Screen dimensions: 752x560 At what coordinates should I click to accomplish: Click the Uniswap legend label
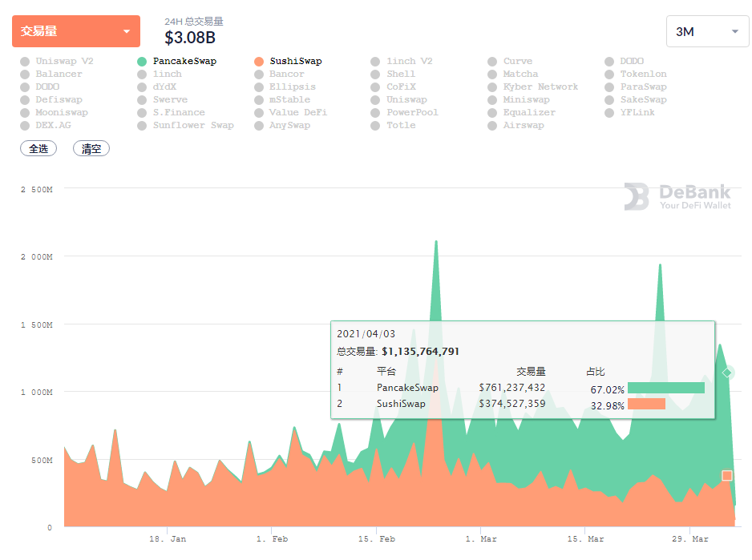[406, 99]
